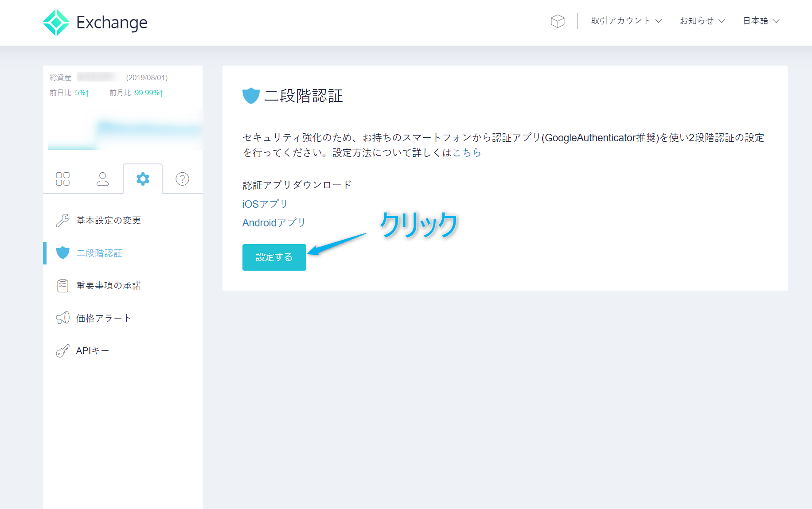Viewport: 812px width, 509px height.
Task: Click the こちら link for setup details
Action: tap(467, 152)
